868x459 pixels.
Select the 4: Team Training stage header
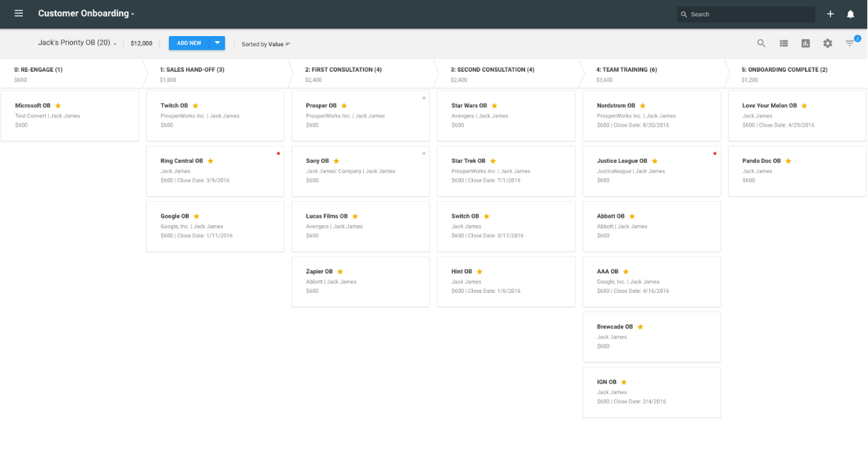pos(654,74)
